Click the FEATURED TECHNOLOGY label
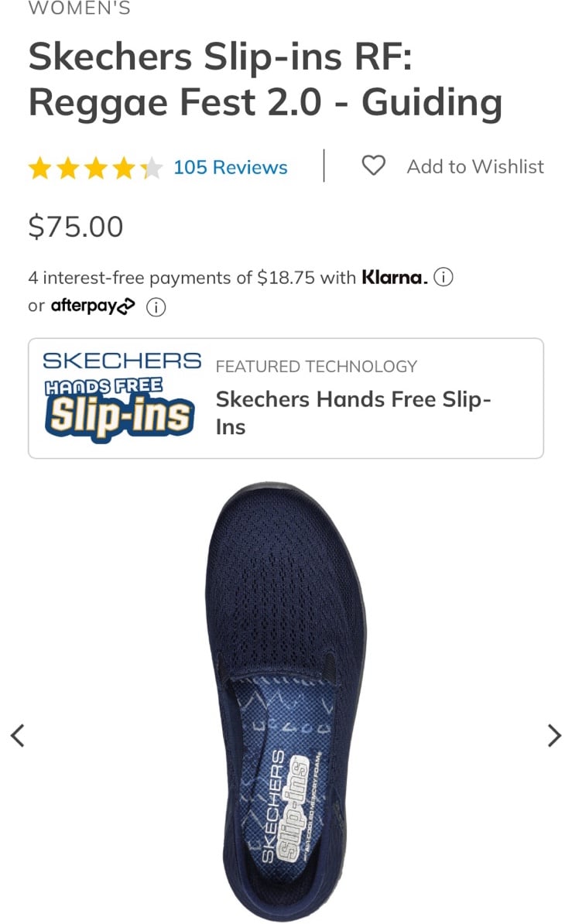 click(316, 367)
